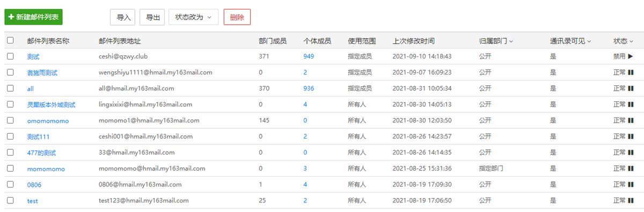The image size is (644, 212).
Task: Click timestamp 2021-08-19 17:06:50
Action: tap(422, 201)
